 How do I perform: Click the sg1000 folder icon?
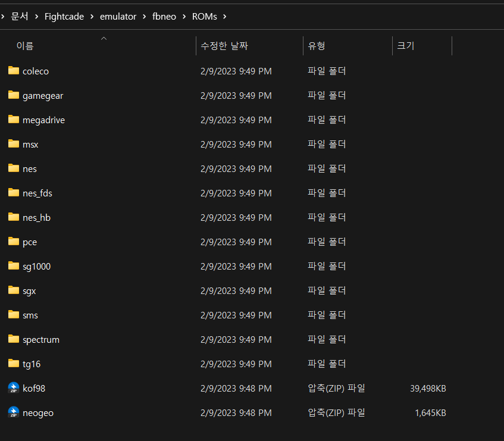(14, 266)
